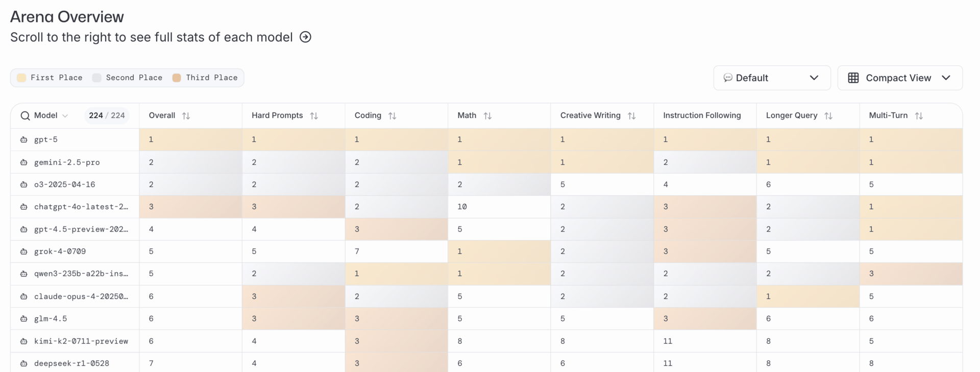The height and width of the screenshot is (372, 980).
Task: Click the Third Place color swatch
Action: pos(177,78)
